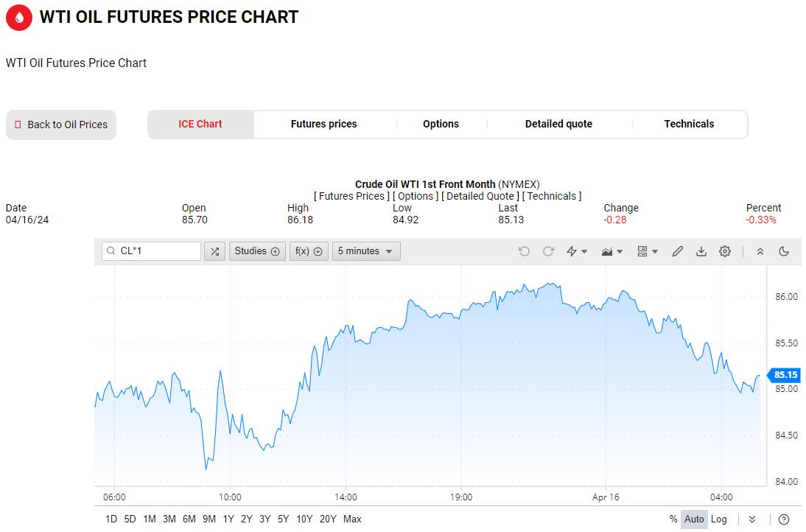Click the compare symbols shuffle icon

click(x=214, y=251)
